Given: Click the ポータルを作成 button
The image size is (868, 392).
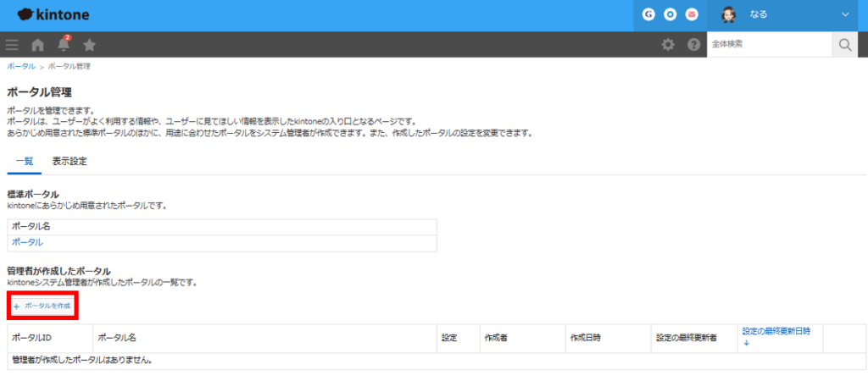Looking at the screenshot, I should click(x=43, y=305).
